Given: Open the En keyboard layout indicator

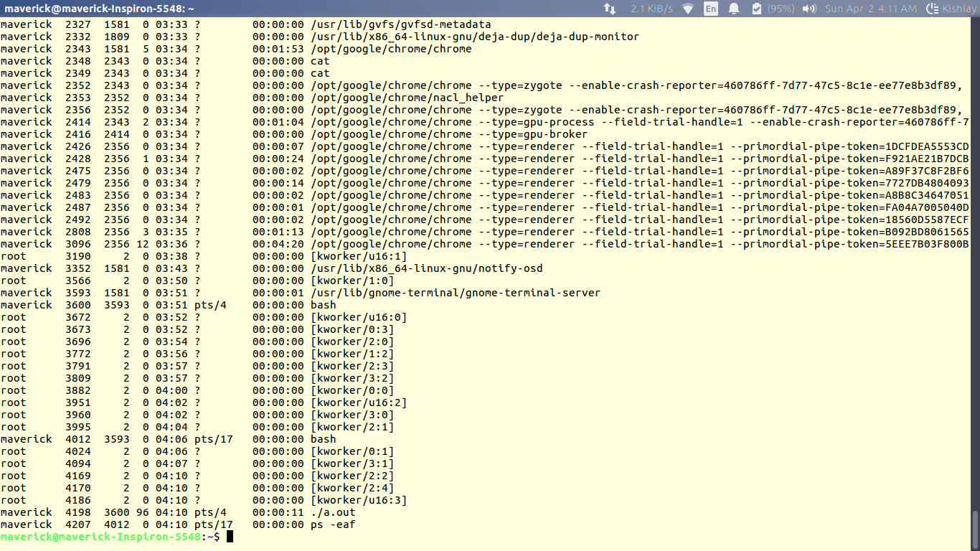Looking at the screenshot, I should click(711, 9).
